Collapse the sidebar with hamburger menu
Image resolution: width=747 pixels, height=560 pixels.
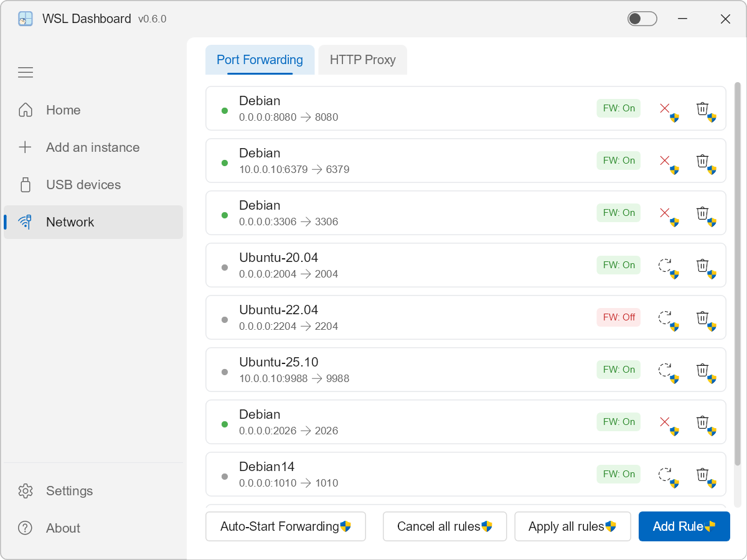coord(26,73)
